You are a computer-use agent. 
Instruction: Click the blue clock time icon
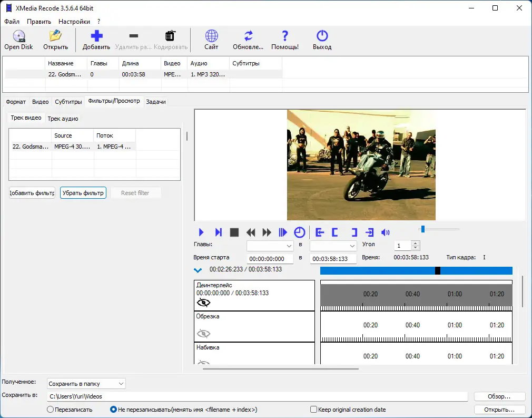click(299, 232)
